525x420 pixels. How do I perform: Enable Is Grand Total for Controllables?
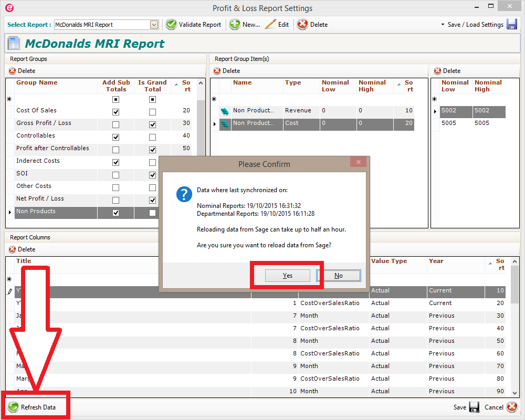152,138
